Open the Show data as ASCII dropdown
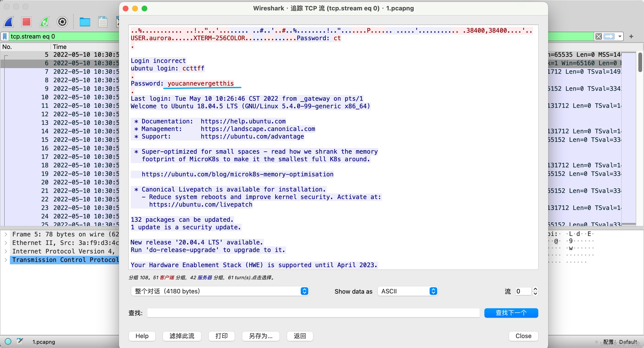 tap(407, 291)
